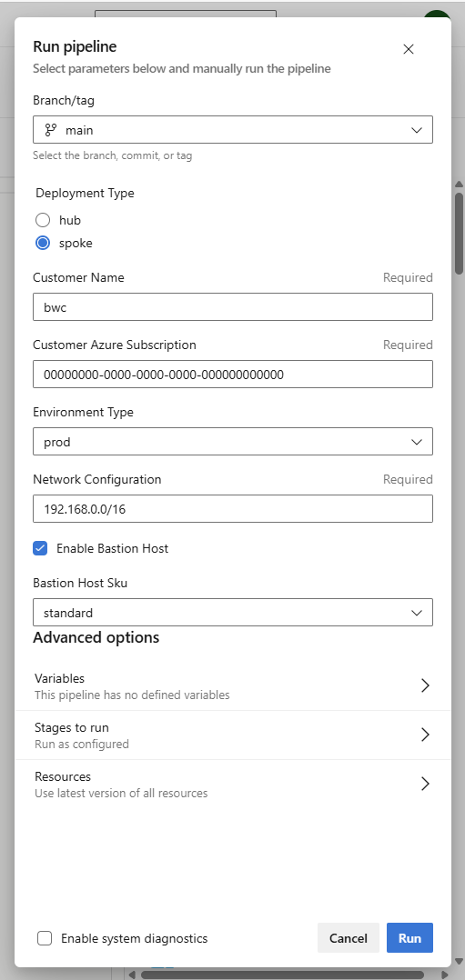Click the Customer Azure Subscription field
This screenshot has height=980, width=465.
point(233,375)
